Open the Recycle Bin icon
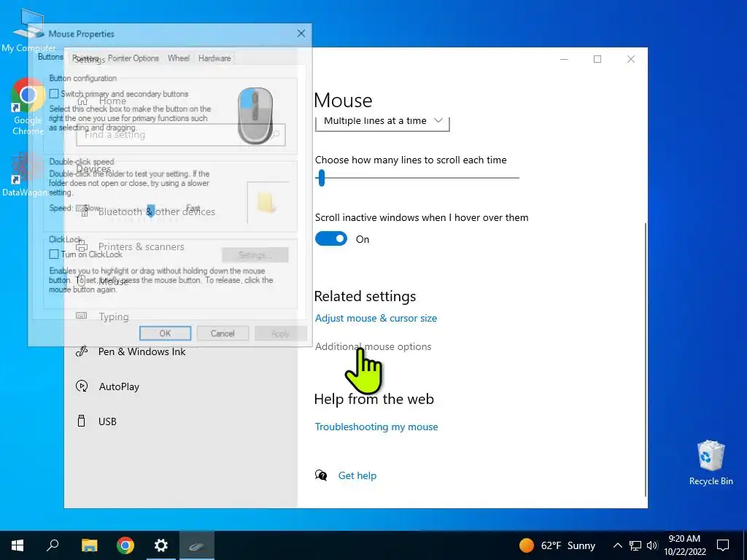This screenshot has width=747, height=560. pyautogui.click(x=711, y=463)
